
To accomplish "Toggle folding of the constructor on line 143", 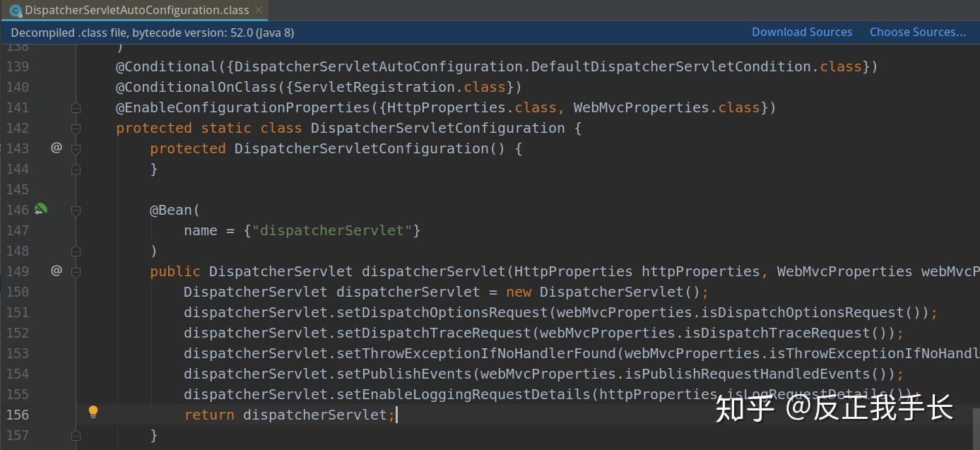I will pos(76,148).
